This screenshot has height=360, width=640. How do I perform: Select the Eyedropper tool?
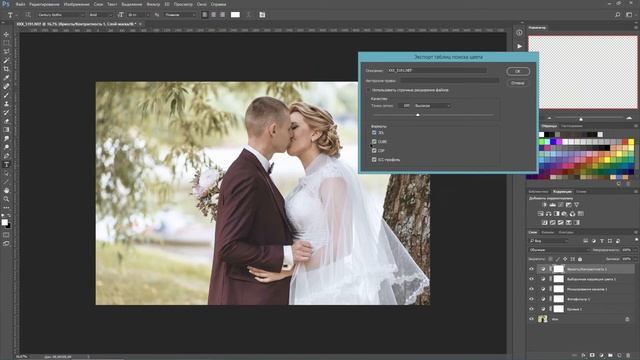point(6,78)
